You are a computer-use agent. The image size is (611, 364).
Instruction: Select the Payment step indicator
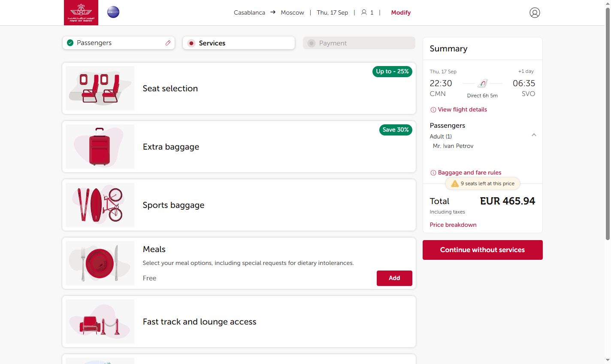312,43
